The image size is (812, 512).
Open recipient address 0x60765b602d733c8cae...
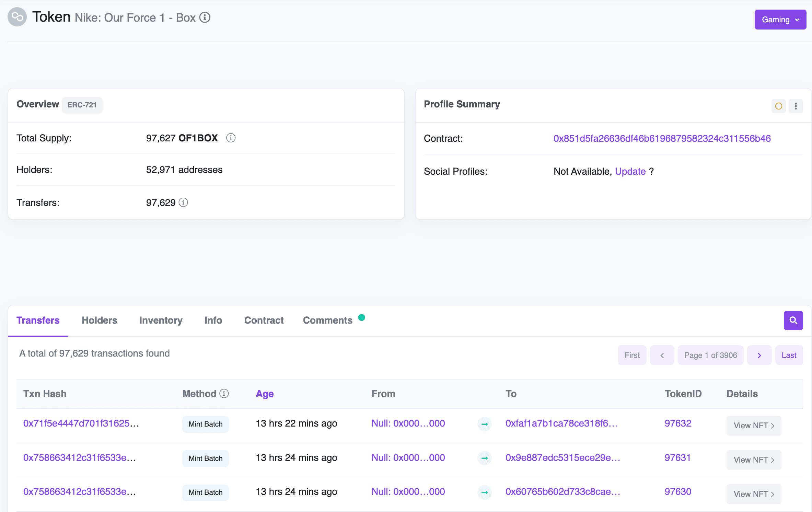[x=563, y=491]
